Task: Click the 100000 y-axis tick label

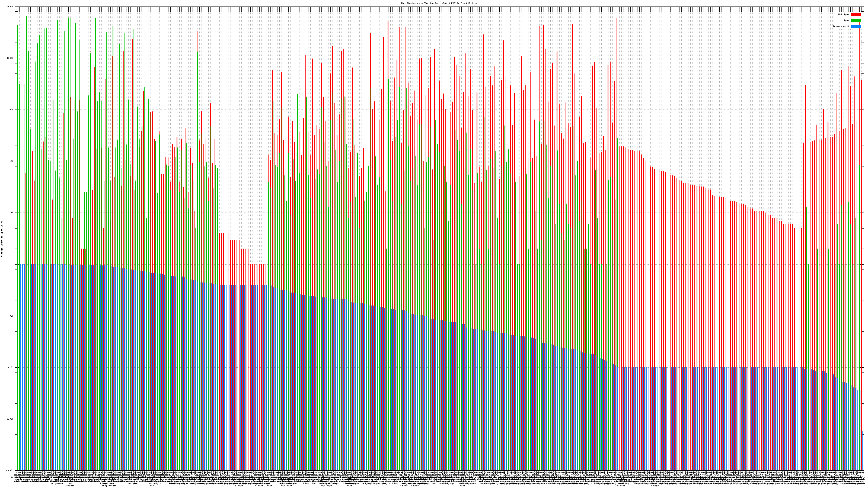Action: (x=10, y=7)
